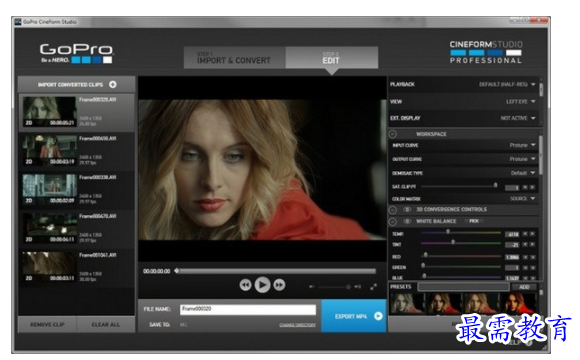Open the Ext. Display dropdown
This screenshot has width=580, height=360.
518,118
